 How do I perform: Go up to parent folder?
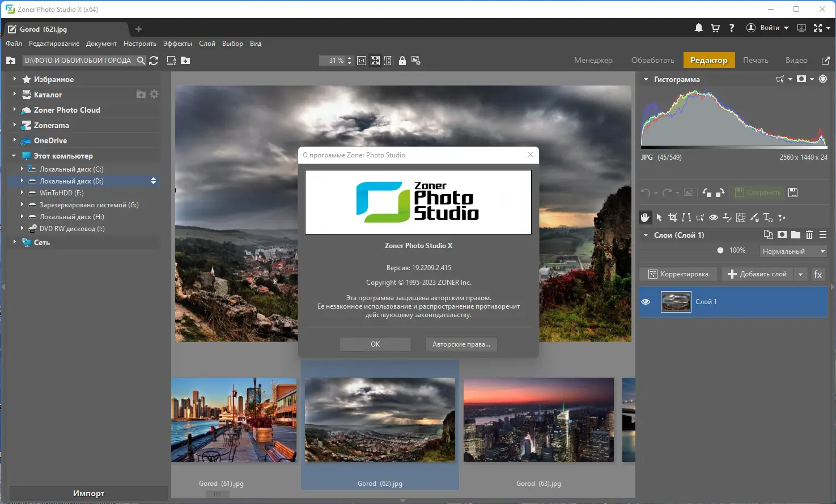pyautogui.click(x=11, y=61)
